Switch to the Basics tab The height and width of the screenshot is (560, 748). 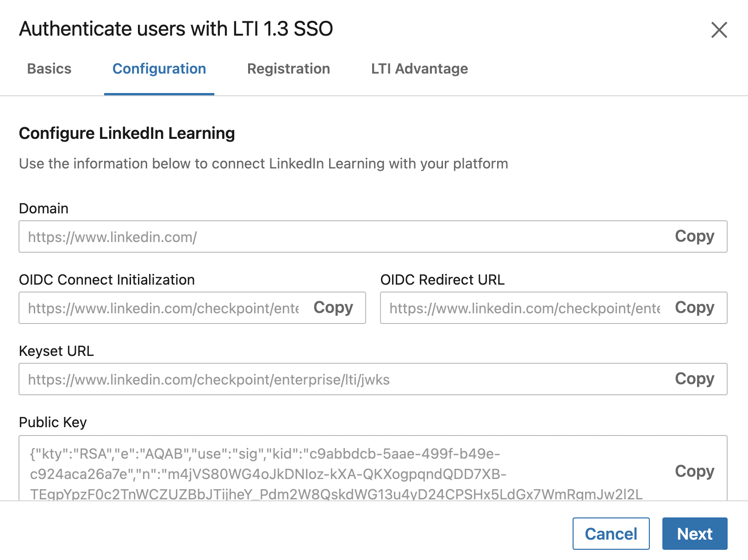pos(50,69)
